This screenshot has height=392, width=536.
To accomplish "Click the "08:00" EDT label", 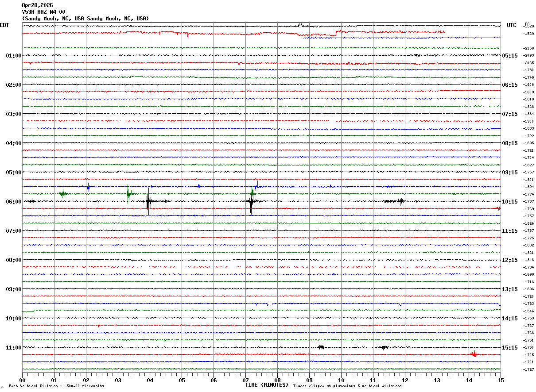I will (x=14, y=260).
